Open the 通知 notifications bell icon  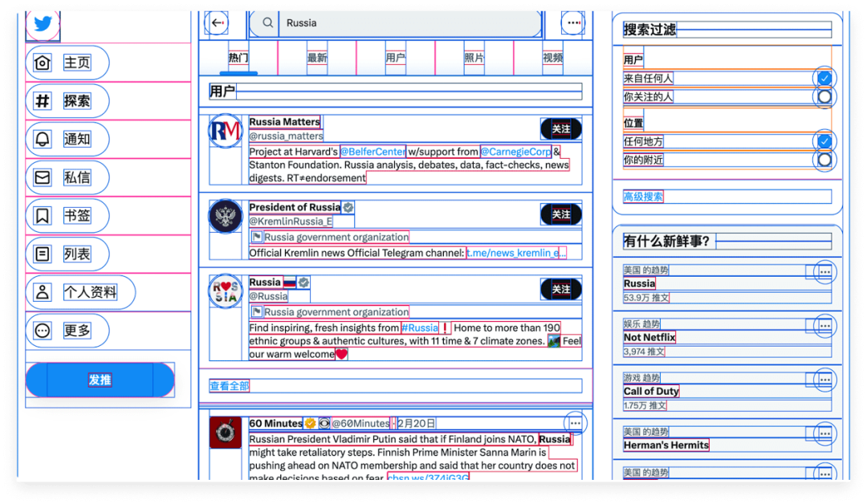[x=43, y=139]
